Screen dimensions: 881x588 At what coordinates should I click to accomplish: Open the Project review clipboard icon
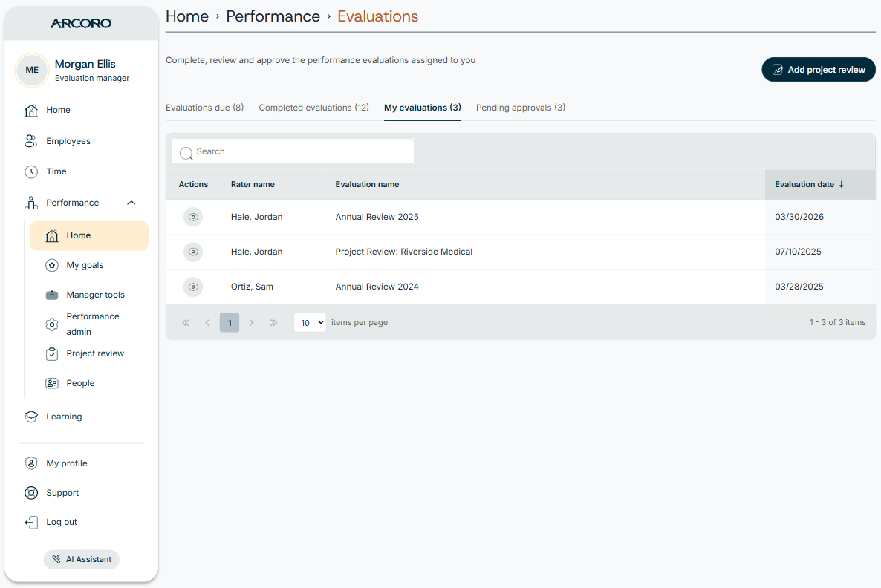coord(52,354)
